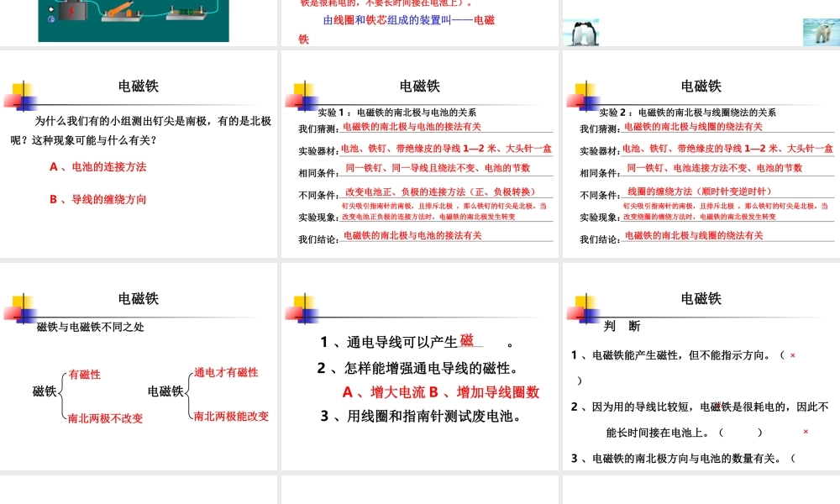840x504 pixels.
Task: Click the heading '判 断'
Action: pos(622,326)
